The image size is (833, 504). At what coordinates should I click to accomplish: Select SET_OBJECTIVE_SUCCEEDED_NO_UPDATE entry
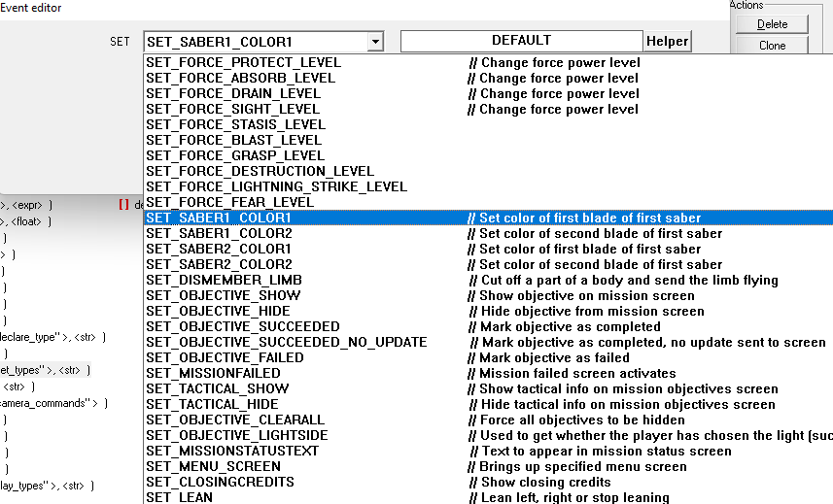pos(488,342)
